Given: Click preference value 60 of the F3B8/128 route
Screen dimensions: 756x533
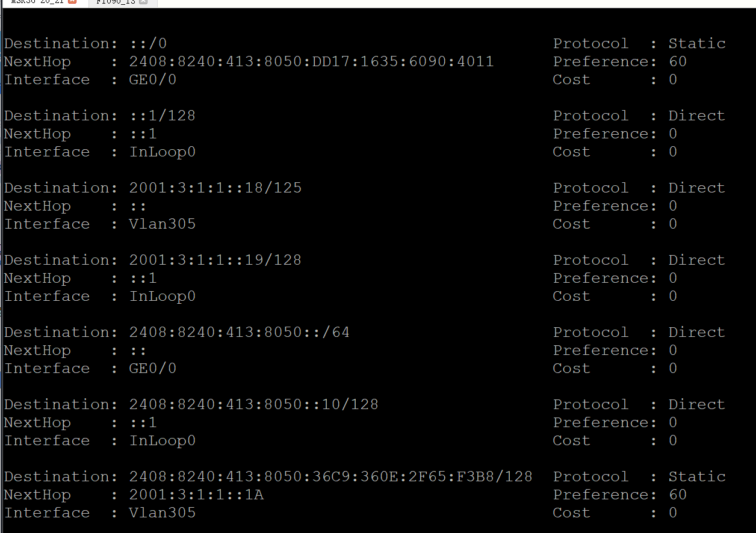Looking at the screenshot, I should tap(677, 495).
